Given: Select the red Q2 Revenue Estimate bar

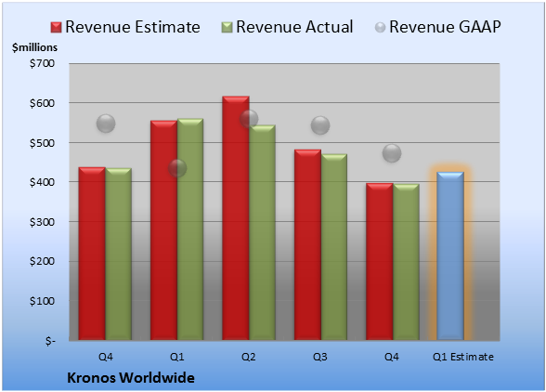Looking at the screenshot, I should (x=236, y=217).
